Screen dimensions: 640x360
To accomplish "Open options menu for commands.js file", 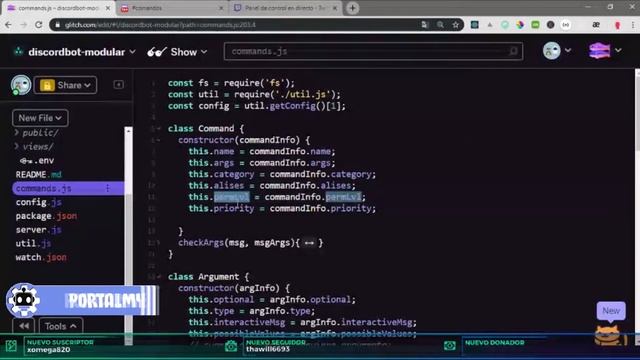I will coord(107,188).
